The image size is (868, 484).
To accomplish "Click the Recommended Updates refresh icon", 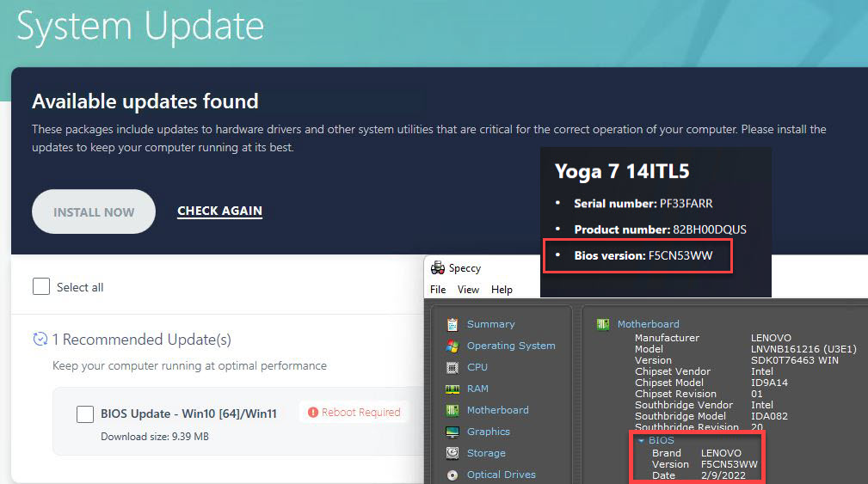I will click(40, 339).
